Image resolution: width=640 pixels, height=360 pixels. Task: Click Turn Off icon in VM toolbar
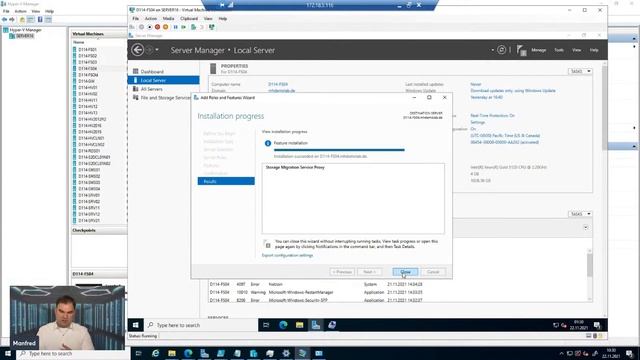[x=149, y=27]
